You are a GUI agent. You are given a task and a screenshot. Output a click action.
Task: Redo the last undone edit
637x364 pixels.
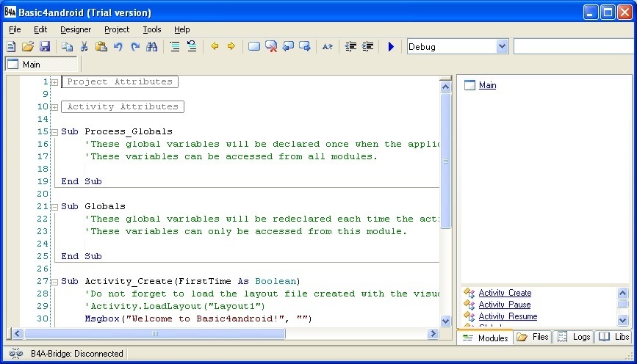tap(135, 47)
